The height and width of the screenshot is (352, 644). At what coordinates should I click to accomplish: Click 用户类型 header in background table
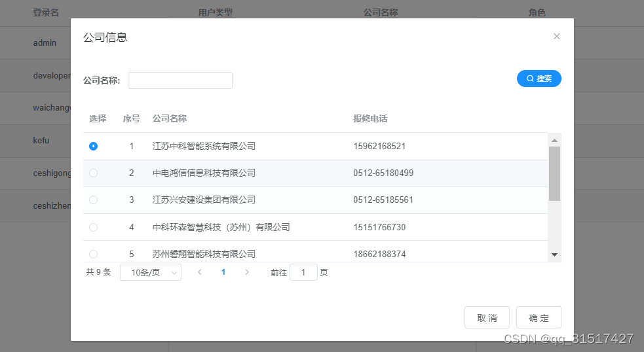pos(216,12)
